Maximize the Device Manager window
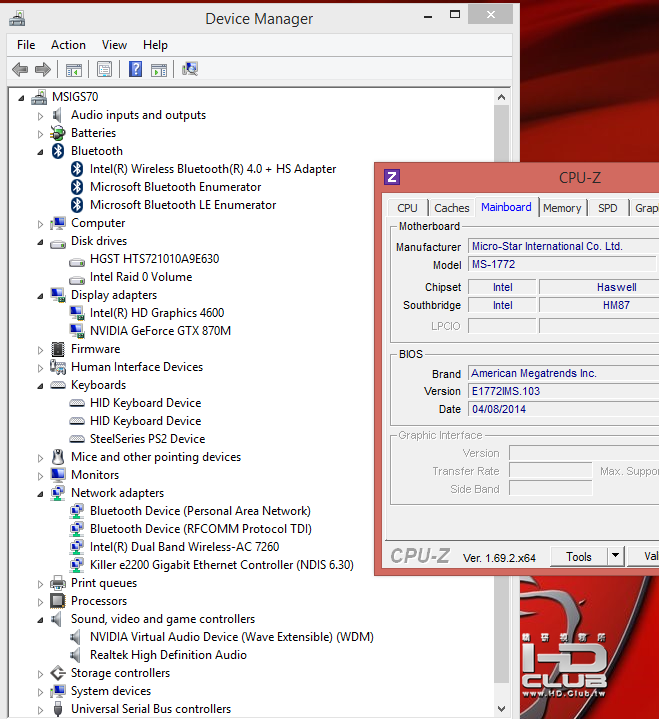This screenshot has width=659, height=719. (454, 15)
